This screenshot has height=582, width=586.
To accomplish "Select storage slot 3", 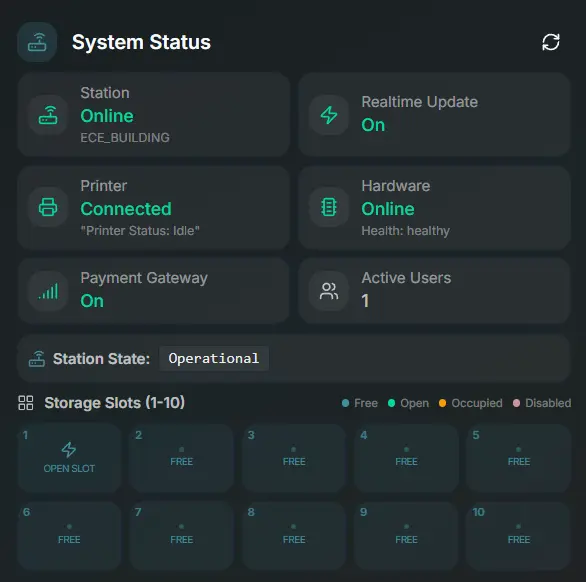I will click(294, 458).
